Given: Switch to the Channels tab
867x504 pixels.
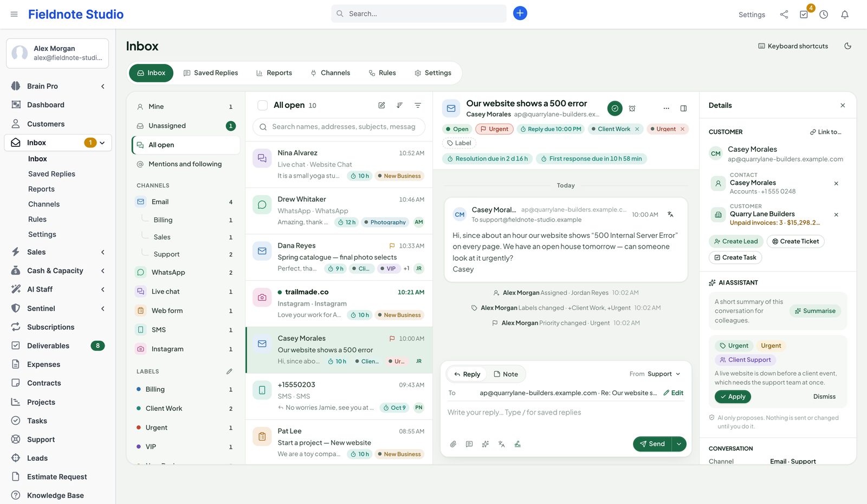Looking at the screenshot, I should [x=330, y=73].
